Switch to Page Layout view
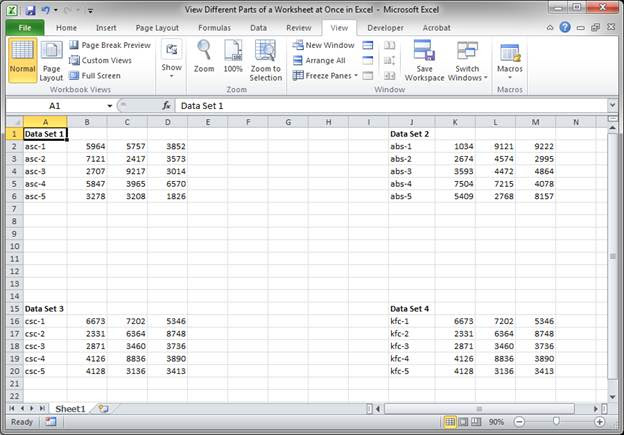This screenshot has width=624, height=435. click(51, 60)
